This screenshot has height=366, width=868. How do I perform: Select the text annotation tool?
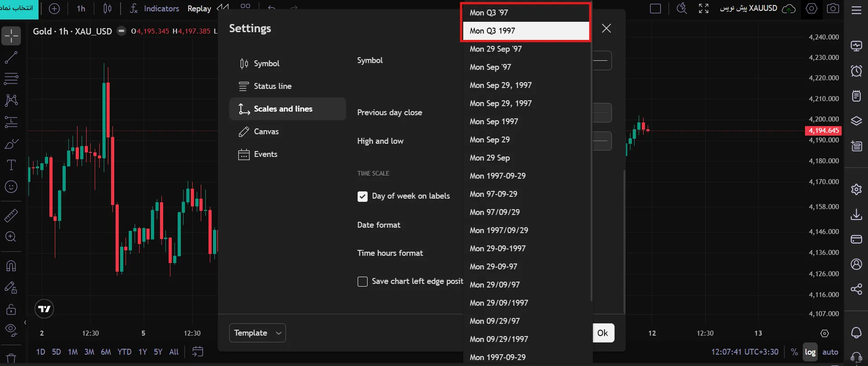click(x=11, y=165)
